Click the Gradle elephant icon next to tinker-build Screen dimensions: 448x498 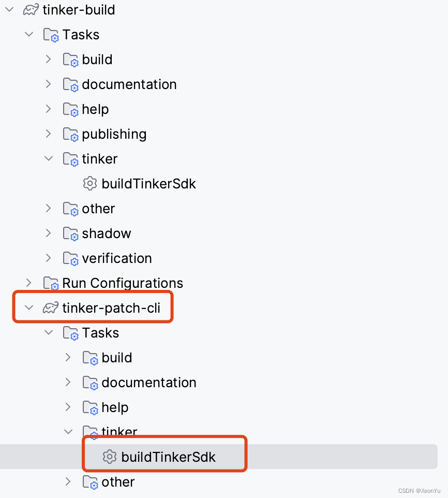[31, 9]
